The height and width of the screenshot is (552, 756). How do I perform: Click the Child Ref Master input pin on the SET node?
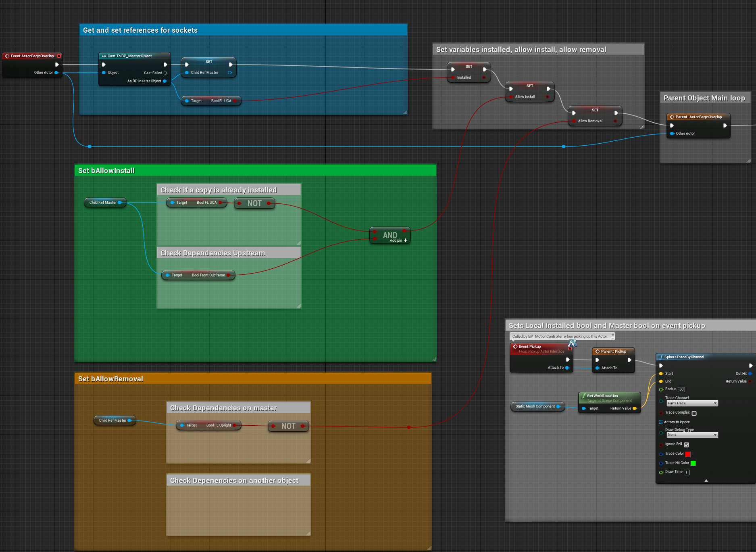pyautogui.click(x=187, y=73)
